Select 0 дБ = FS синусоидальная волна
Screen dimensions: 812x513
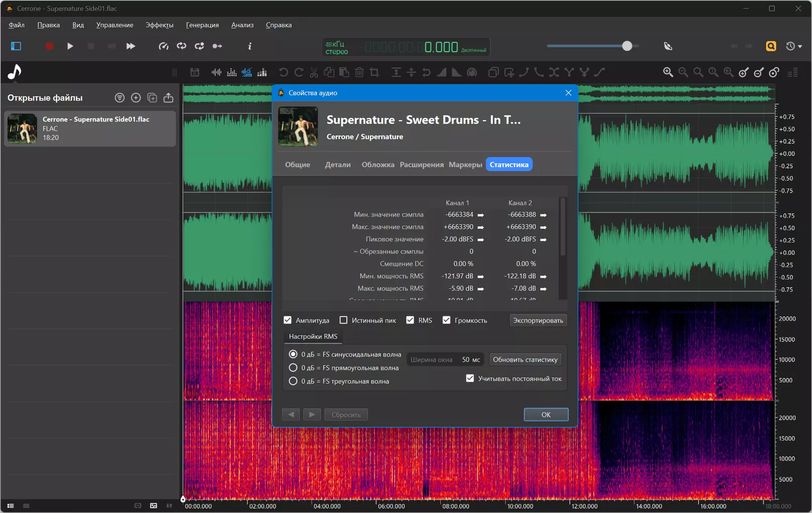coord(293,354)
